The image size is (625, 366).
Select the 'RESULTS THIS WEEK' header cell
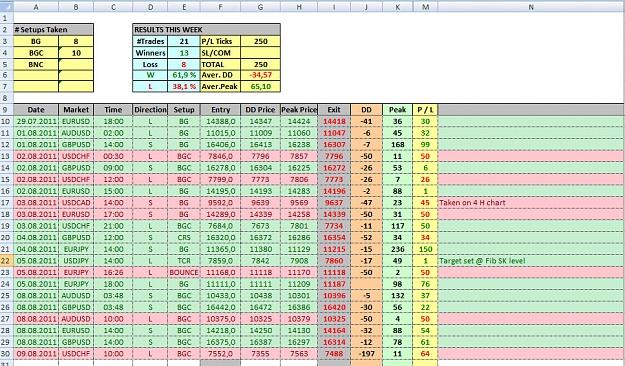(x=206, y=30)
